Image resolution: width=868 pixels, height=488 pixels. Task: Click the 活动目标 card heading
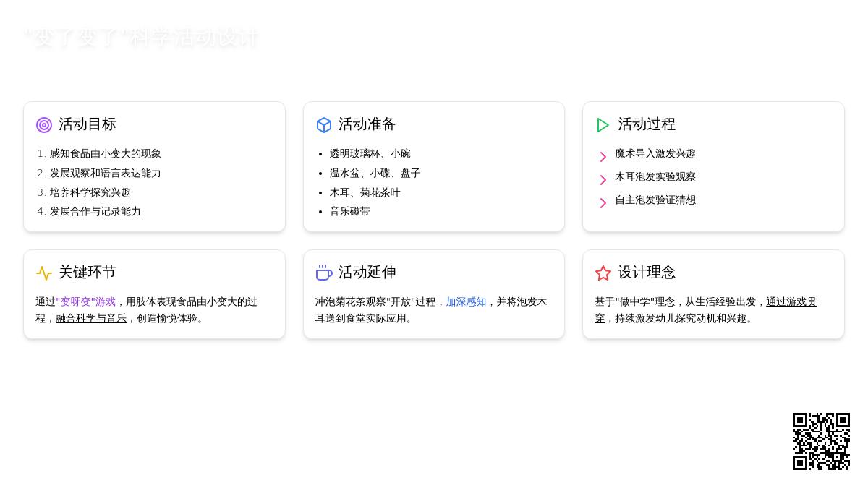pyautogui.click(x=88, y=124)
